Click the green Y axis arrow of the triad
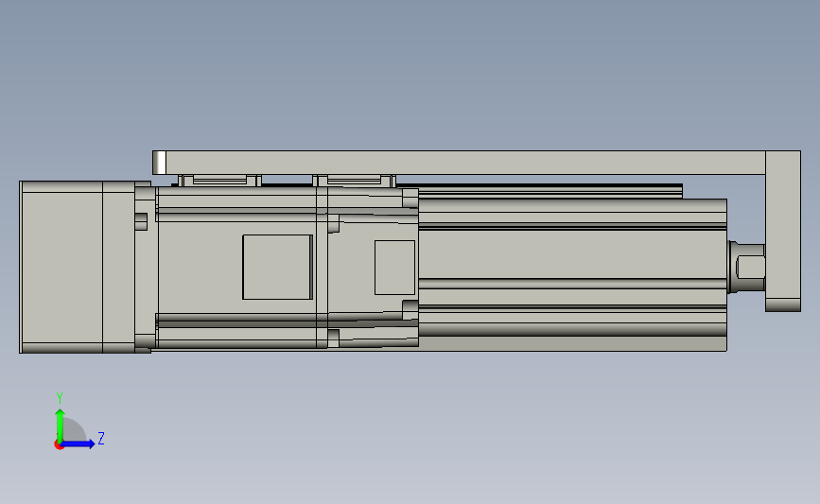This screenshot has height=504, width=820. 60,425
